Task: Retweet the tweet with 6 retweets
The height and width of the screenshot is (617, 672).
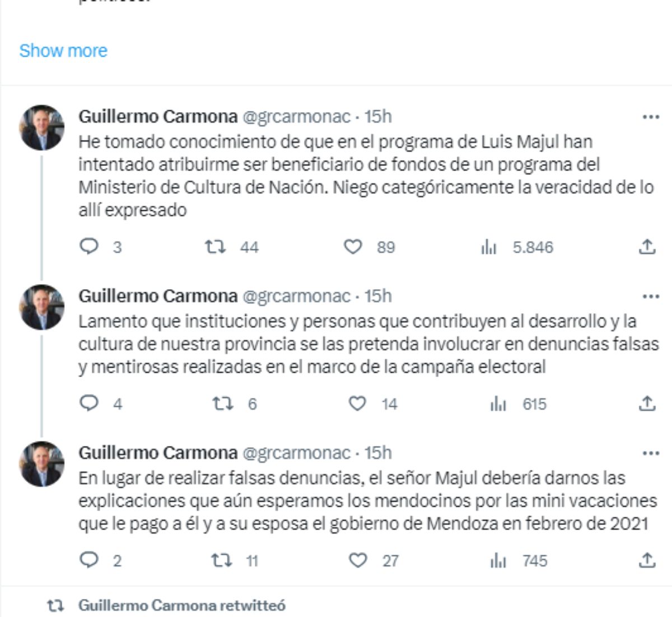Action: coord(222,403)
